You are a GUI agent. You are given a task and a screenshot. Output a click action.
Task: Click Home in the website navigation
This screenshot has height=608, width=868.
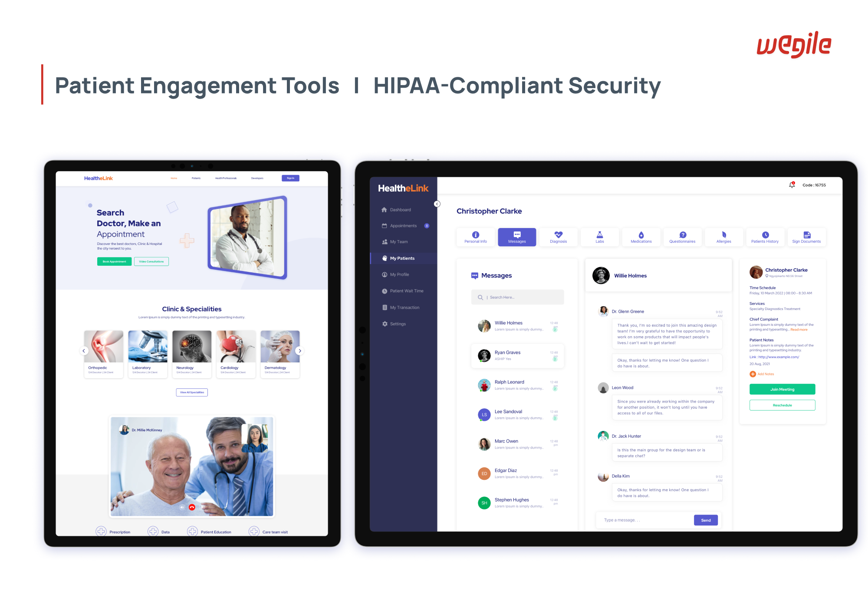tap(174, 178)
